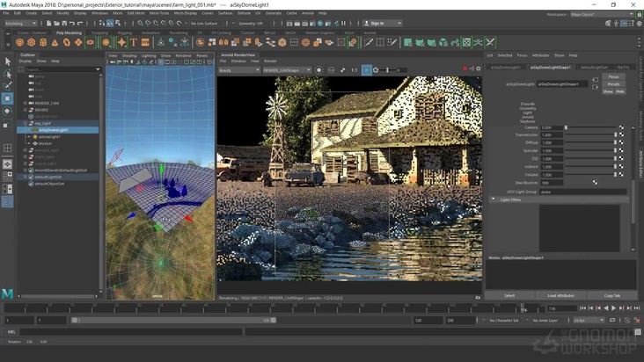Switch to the aiSkyDomeLight1 attribute tab
This screenshot has width=644, height=362.
[x=506, y=68]
